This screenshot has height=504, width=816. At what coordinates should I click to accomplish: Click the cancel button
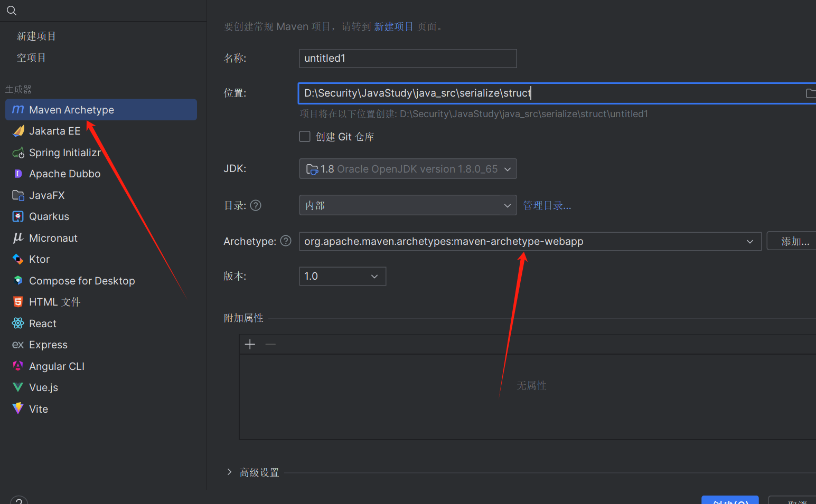point(793,500)
